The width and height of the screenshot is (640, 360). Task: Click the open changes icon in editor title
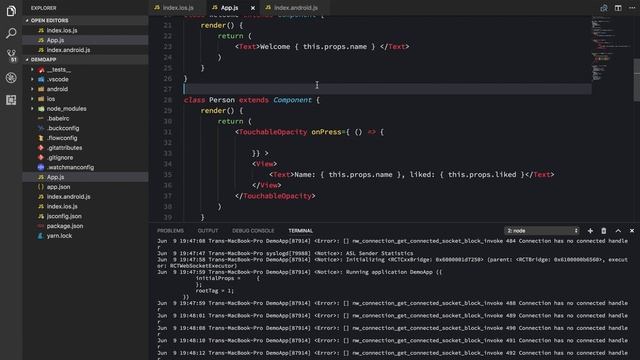pyautogui.click(x=604, y=8)
